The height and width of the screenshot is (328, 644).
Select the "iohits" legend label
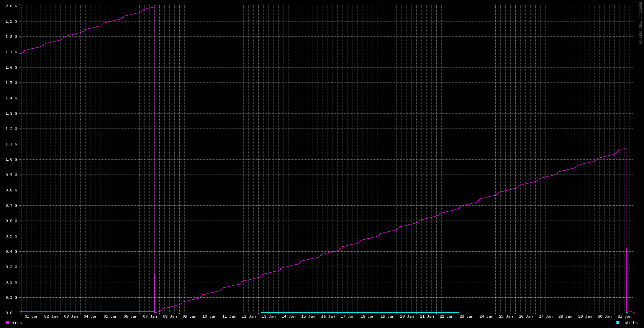(629, 323)
